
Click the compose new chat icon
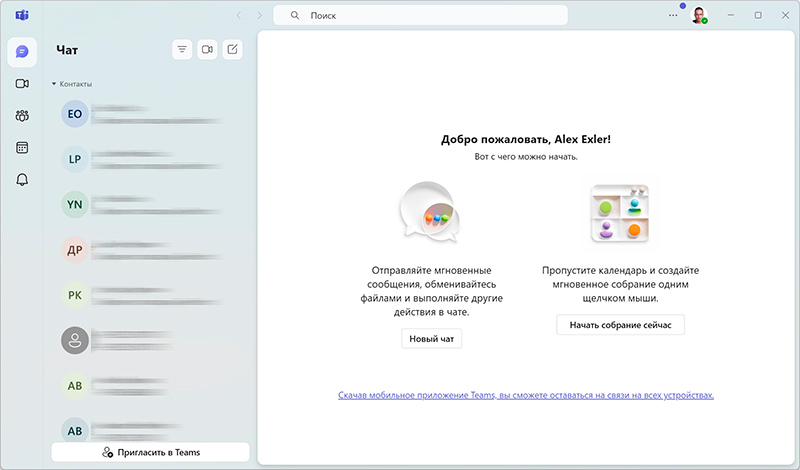click(232, 49)
